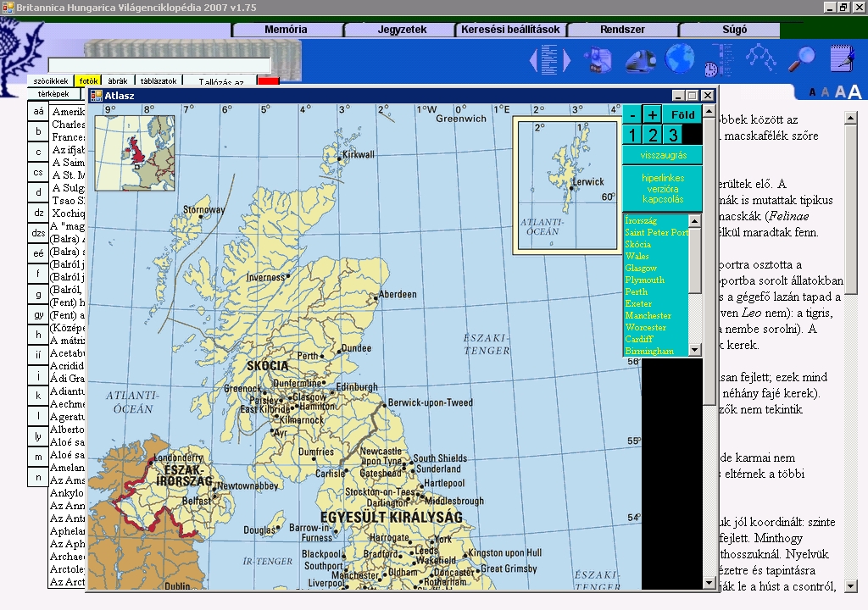Image resolution: width=868 pixels, height=610 pixels.
Task: Select the letter index button 'cs'
Action: (38, 172)
